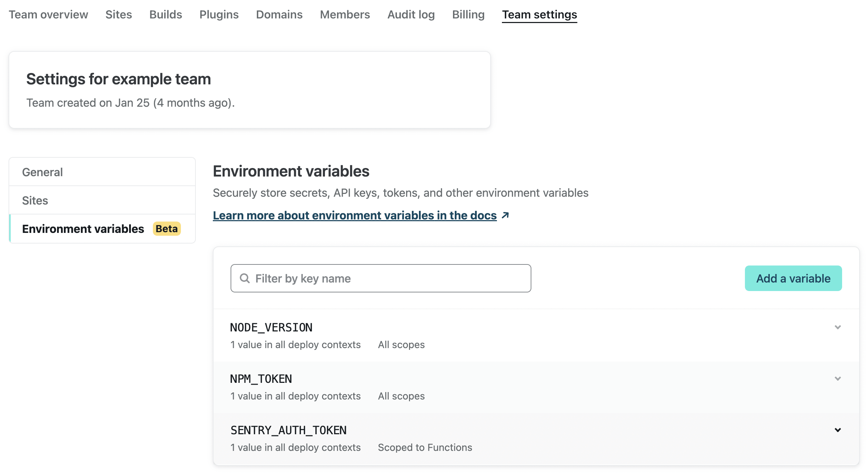Open environment variables docs link
The height and width of the screenshot is (475, 868).
[354, 215]
